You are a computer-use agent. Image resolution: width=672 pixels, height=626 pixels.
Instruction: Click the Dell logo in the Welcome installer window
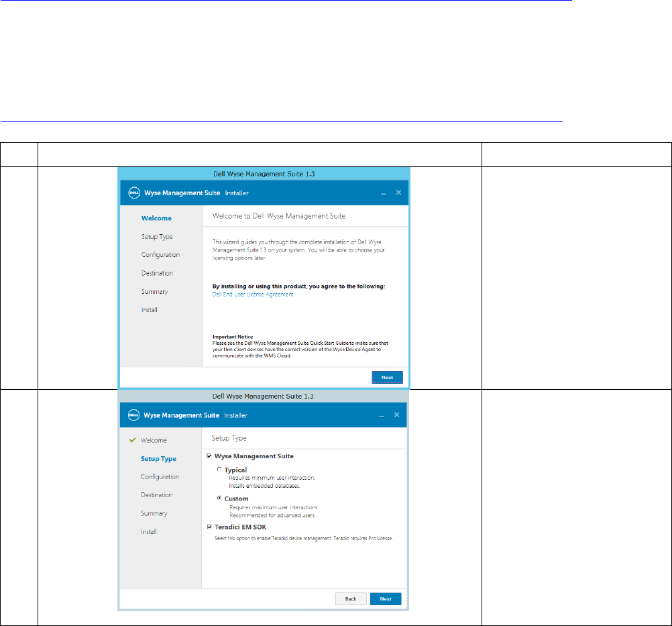134,193
